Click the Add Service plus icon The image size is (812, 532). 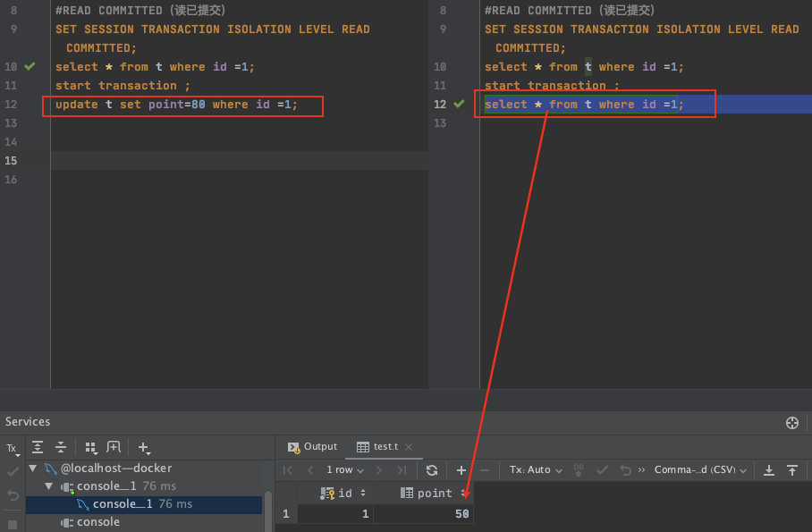pyautogui.click(x=144, y=448)
